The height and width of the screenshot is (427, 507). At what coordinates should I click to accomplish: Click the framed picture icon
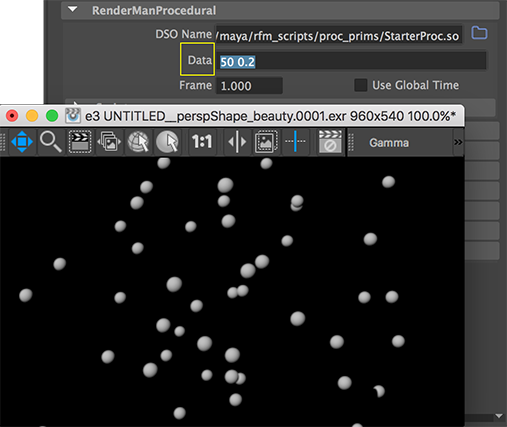[266, 142]
